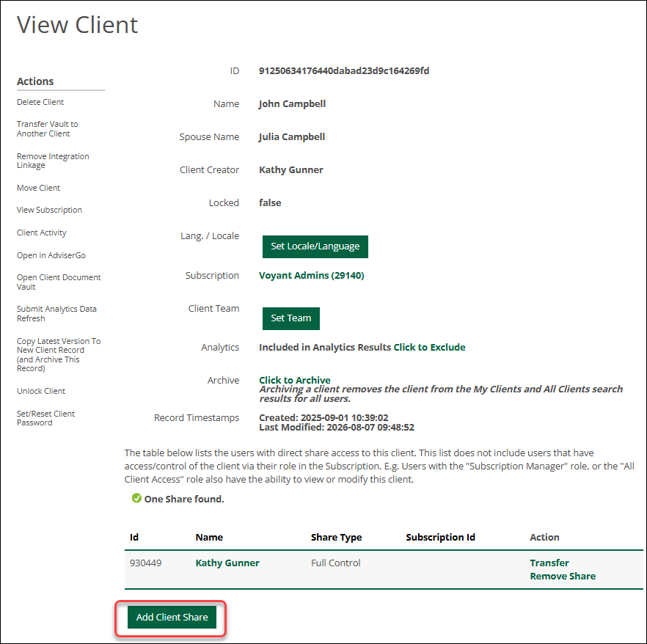This screenshot has height=644, width=647.
Task: Click the Included in Analytics Results text
Action: pos(325,348)
